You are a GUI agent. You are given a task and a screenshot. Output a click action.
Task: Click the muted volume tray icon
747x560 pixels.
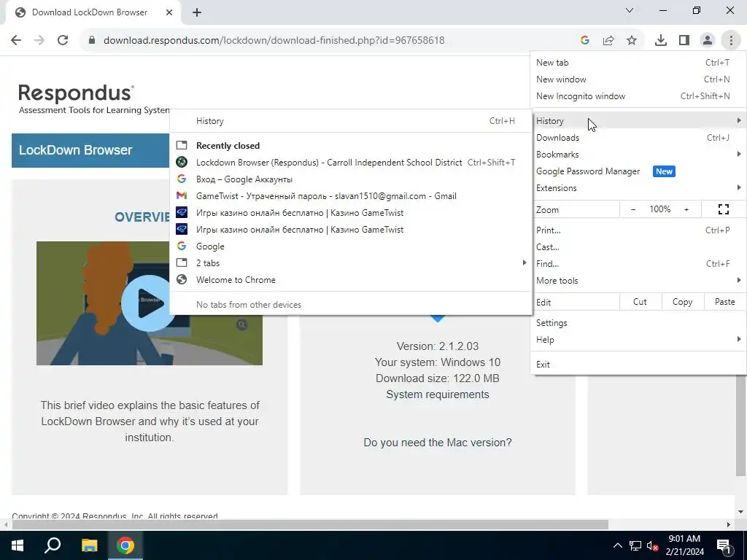click(x=653, y=545)
